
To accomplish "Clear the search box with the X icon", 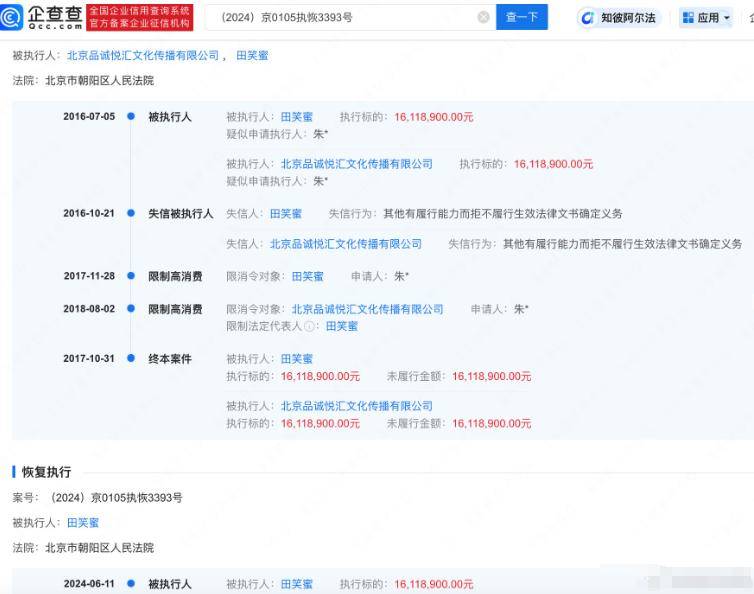I will (x=483, y=17).
